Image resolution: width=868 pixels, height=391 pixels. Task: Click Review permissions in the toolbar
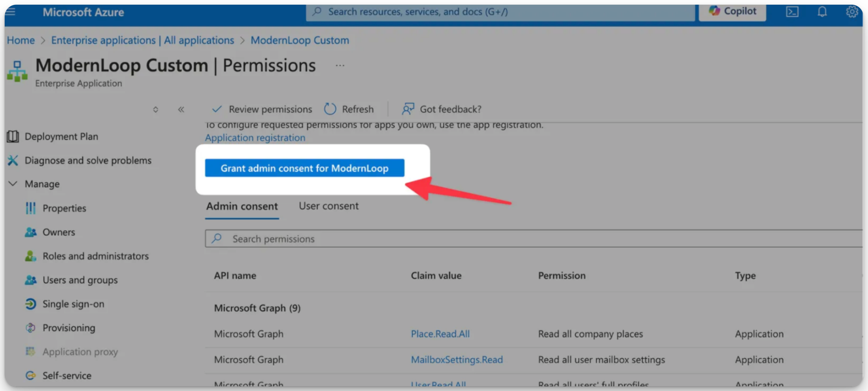click(x=262, y=109)
